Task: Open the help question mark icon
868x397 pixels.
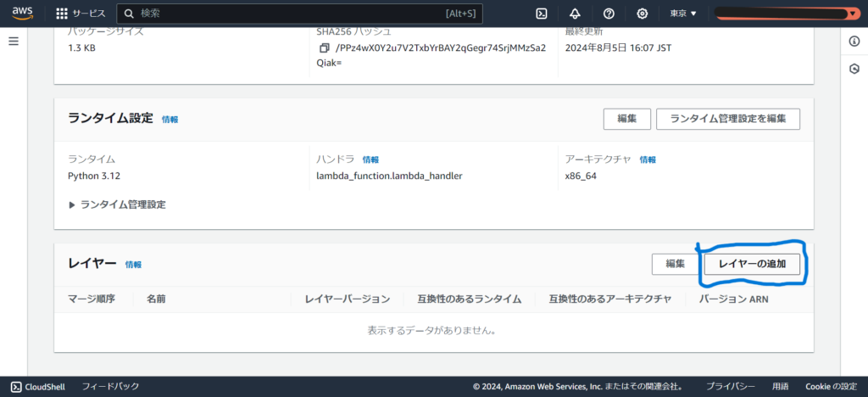Action: 609,14
